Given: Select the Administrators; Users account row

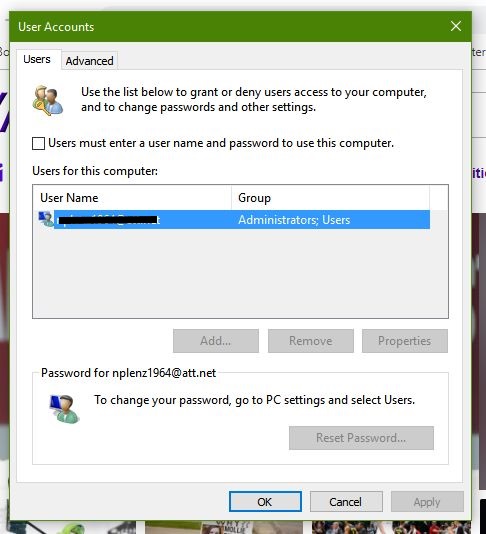Looking at the screenshot, I should (234, 220).
